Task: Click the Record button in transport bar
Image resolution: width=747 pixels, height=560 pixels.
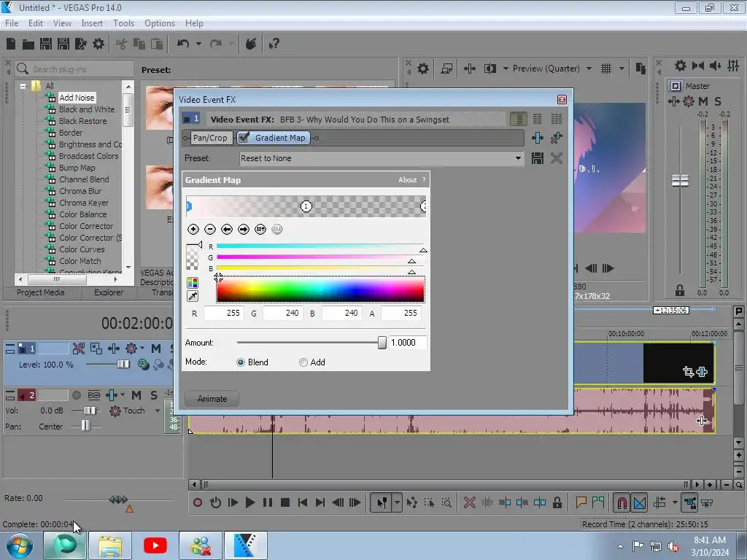Action: click(198, 502)
